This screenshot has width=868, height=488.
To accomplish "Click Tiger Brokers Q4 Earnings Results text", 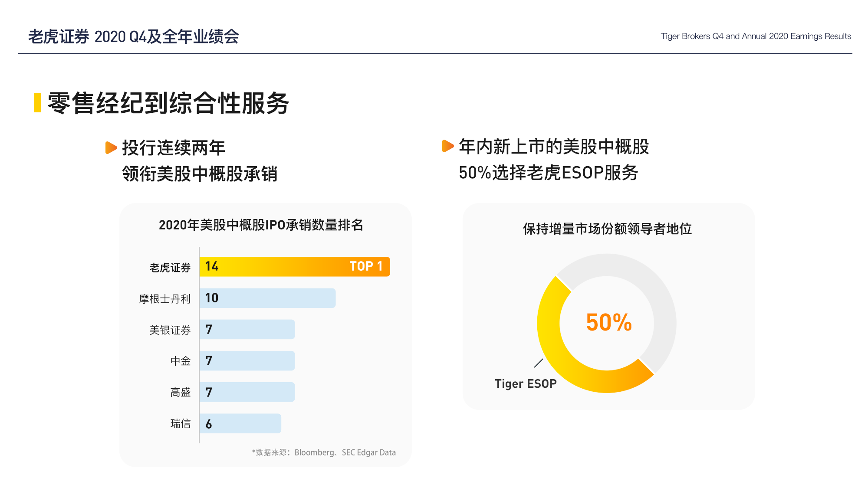I will point(756,36).
